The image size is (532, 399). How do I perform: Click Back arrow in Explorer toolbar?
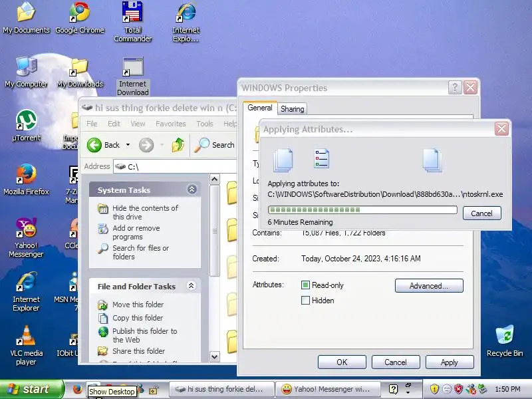click(104, 145)
